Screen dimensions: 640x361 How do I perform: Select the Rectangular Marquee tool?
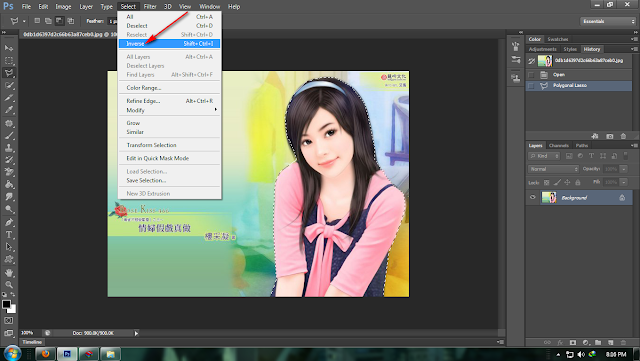pos(9,60)
